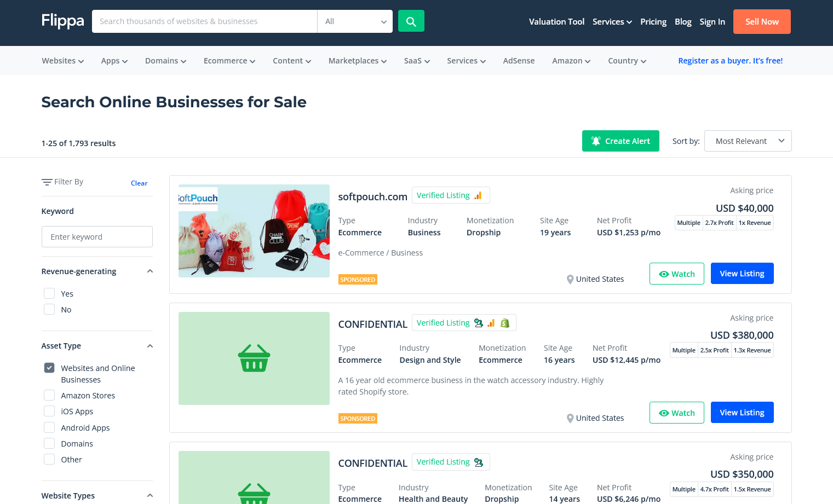Click the analytics bar icon beside softpouch.com
The width and height of the screenshot is (833, 504).
coord(478,195)
